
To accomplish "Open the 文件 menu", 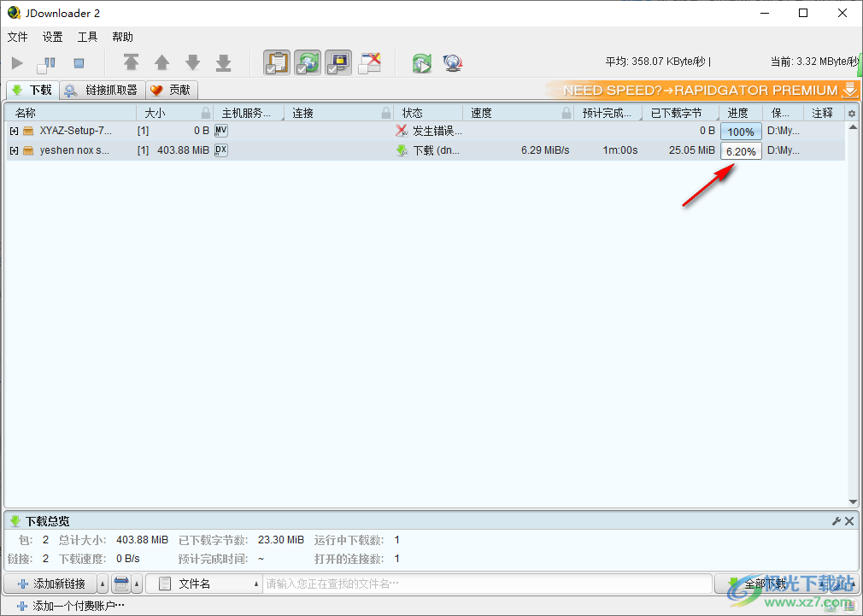I will [18, 37].
